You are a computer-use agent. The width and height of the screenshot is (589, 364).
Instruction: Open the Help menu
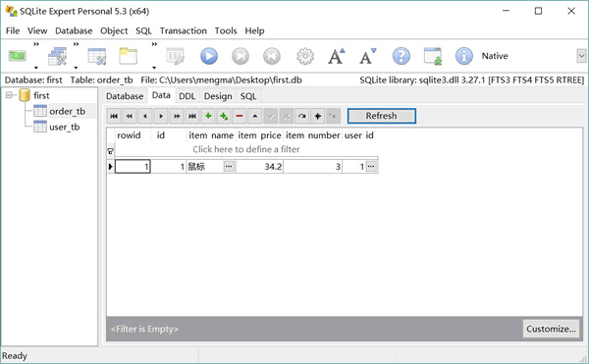click(x=254, y=30)
